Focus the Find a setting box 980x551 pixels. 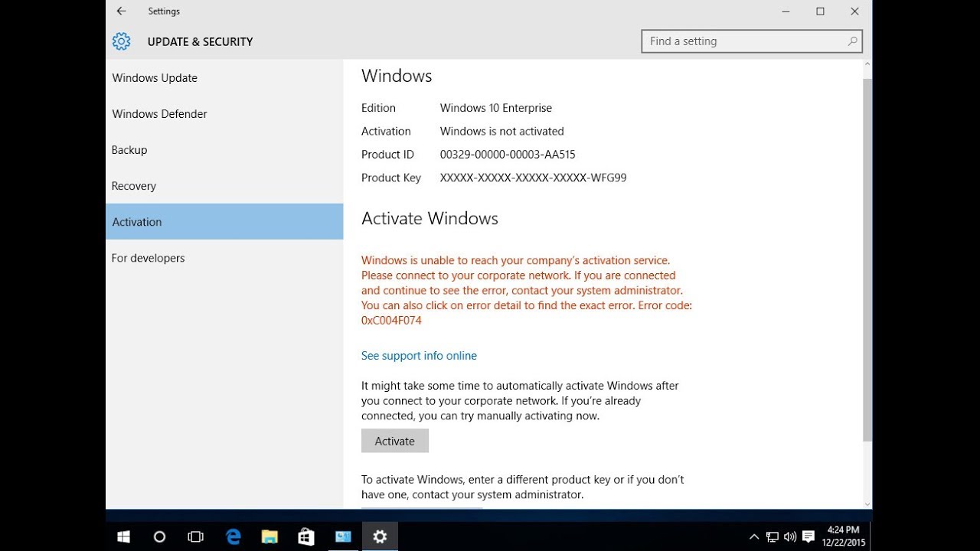[x=752, y=41]
